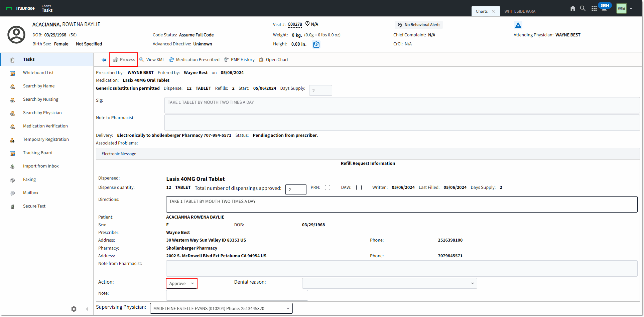Click Not Specified gender link
644x317 pixels.
pyautogui.click(x=89, y=44)
